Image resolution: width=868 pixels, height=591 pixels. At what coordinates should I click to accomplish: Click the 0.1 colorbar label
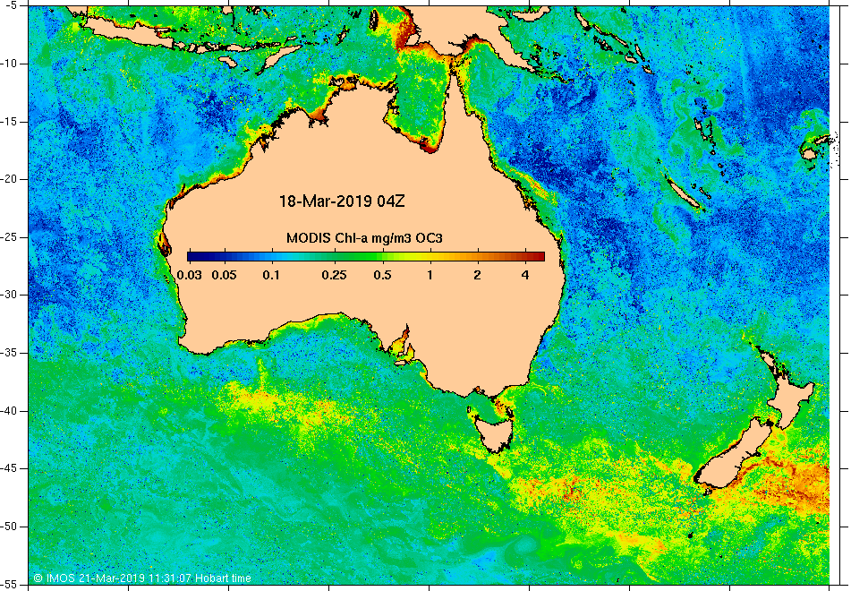pos(271,275)
